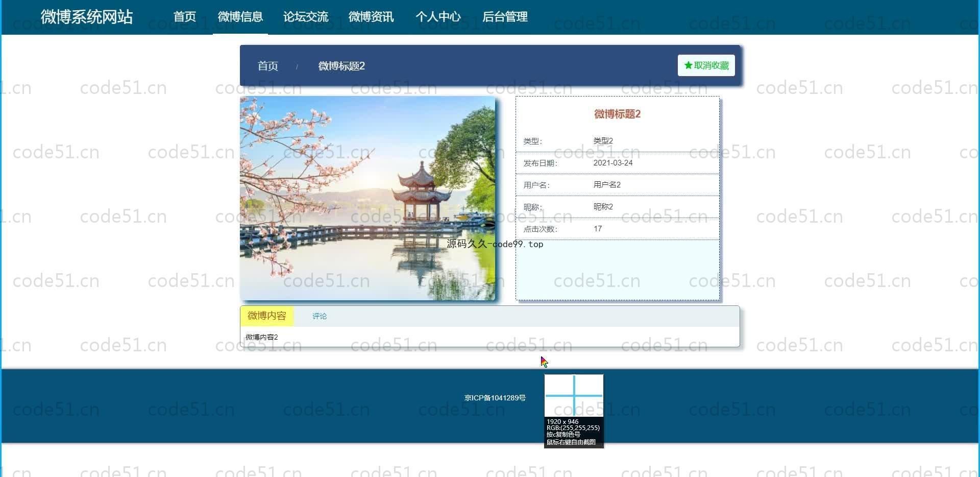Click 微博标题2 in the breadcrumb
This screenshot has width=980, height=477.
click(341, 66)
